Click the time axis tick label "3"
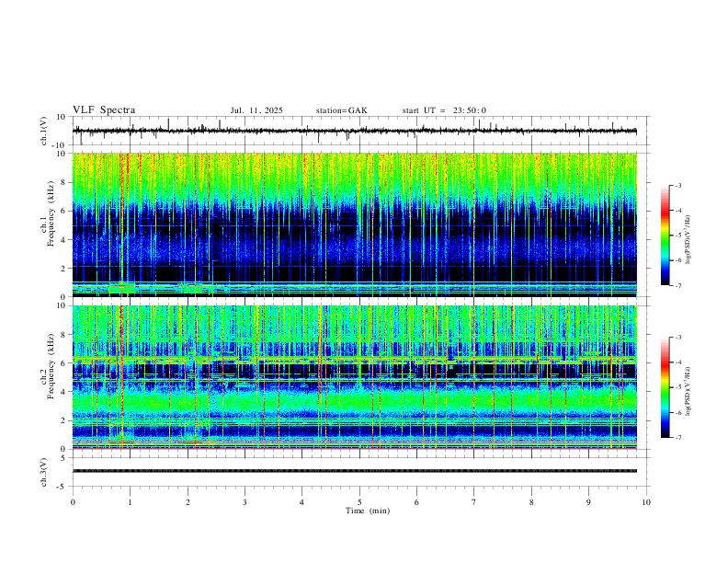This screenshot has width=728, height=563. tap(245, 502)
